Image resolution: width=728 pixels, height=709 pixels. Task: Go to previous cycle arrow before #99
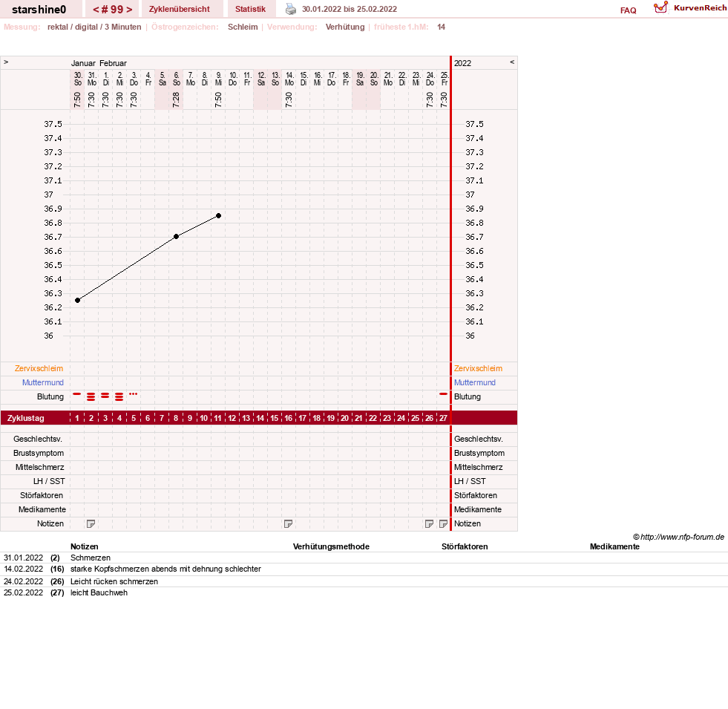[x=96, y=10]
